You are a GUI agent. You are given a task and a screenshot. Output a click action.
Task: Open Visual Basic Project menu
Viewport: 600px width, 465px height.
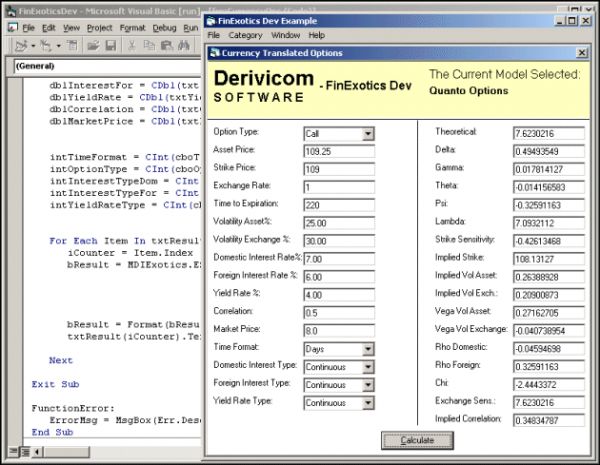point(99,28)
